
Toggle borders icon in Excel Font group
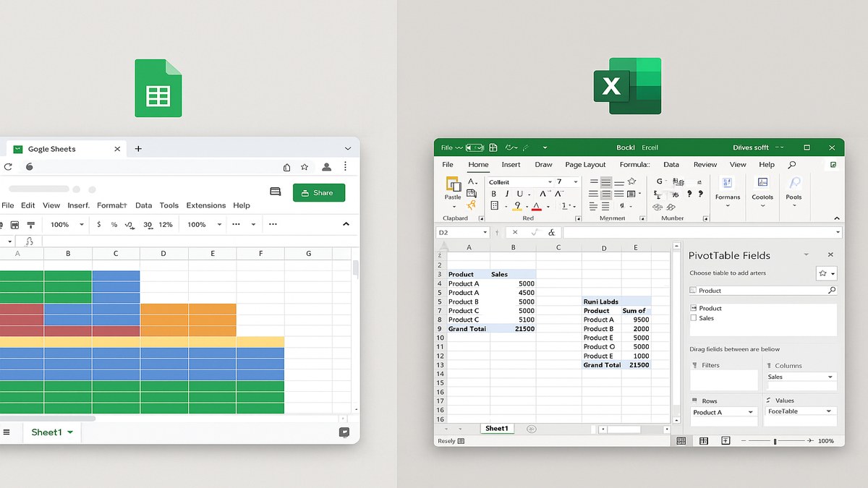point(495,207)
